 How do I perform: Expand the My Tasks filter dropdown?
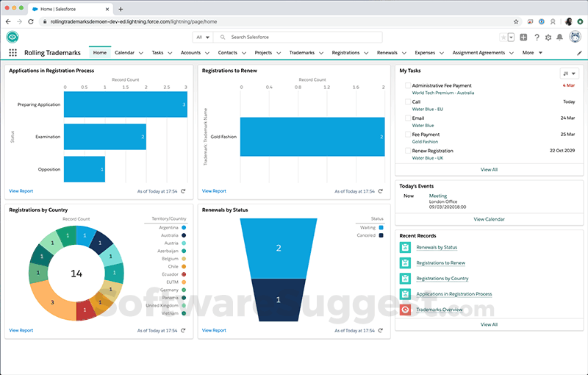[x=569, y=74]
